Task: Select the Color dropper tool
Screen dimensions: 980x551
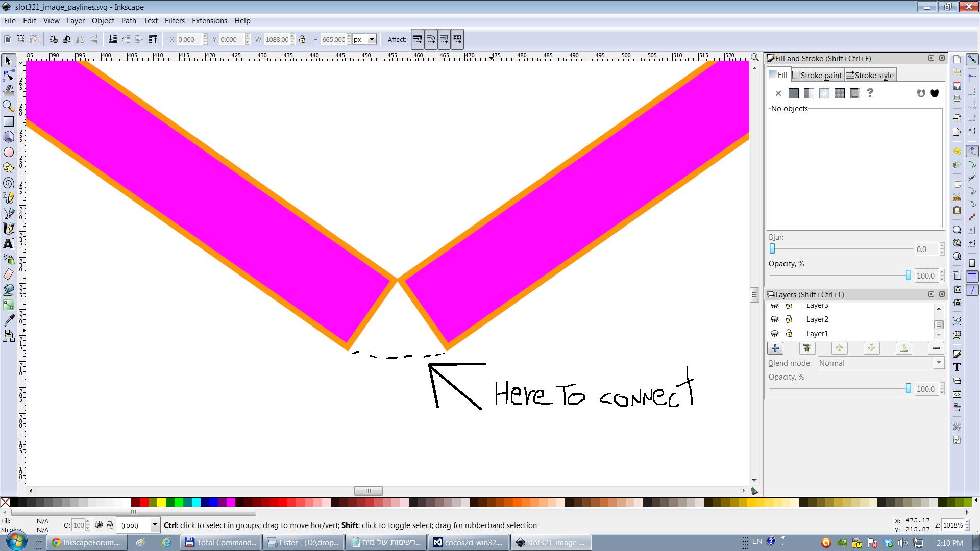Action: (x=9, y=320)
